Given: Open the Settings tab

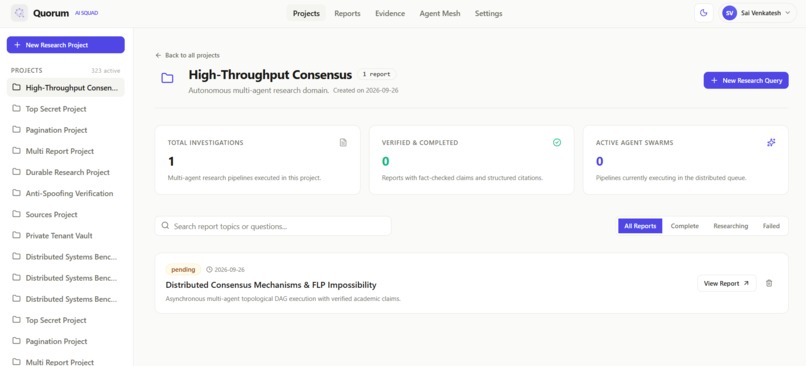Looking at the screenshot, I should point(488,13).
